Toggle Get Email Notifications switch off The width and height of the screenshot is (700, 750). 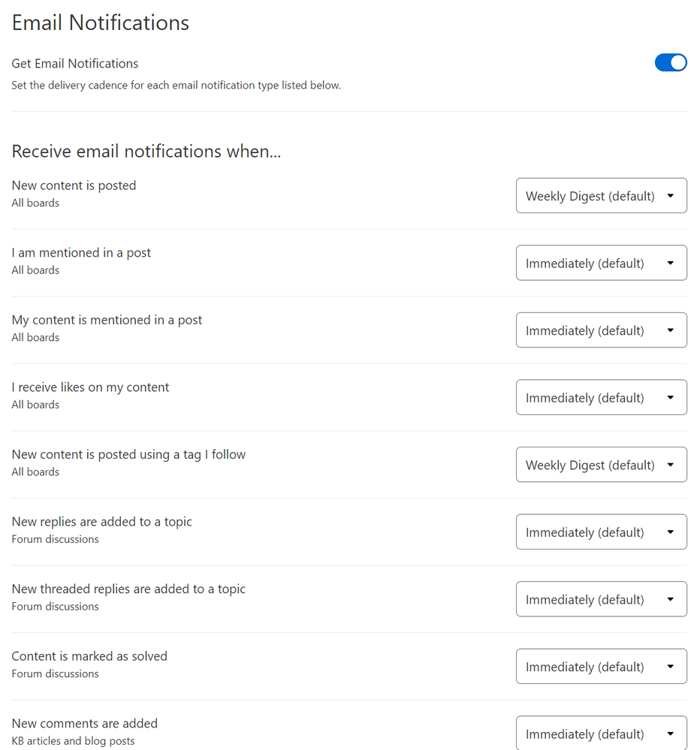pyautogui.click(x=671, y=62)
